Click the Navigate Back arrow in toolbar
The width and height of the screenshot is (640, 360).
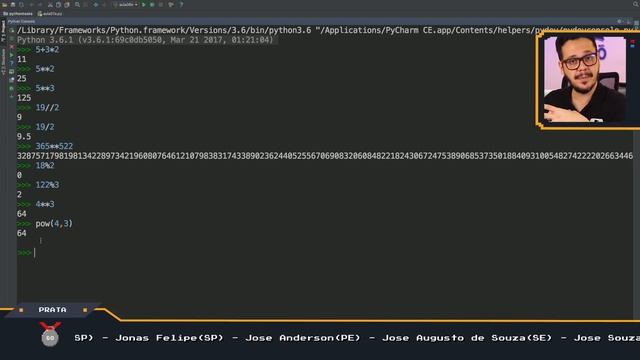pyautogui.click(x=96, y=5)
